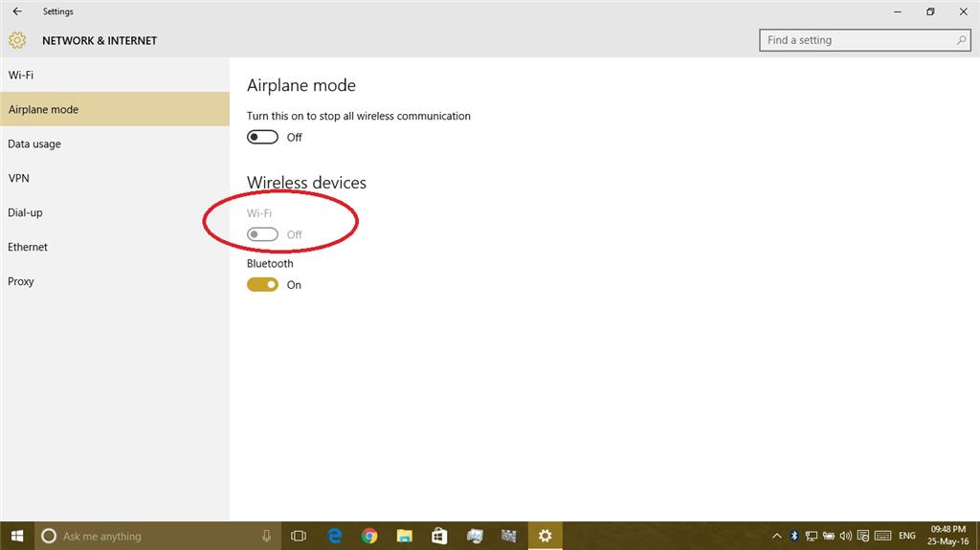Click the Bluetooth tray icon
Image resolution: width=980 pixels, height=550 pixels.
click(793, 536)
